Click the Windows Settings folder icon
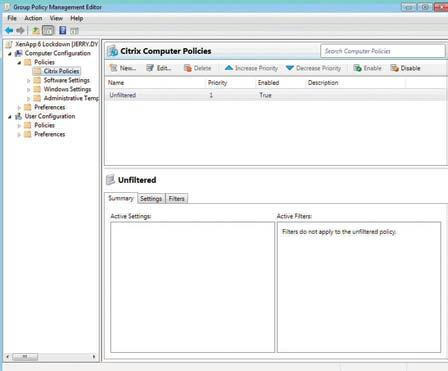 (37, 89)
